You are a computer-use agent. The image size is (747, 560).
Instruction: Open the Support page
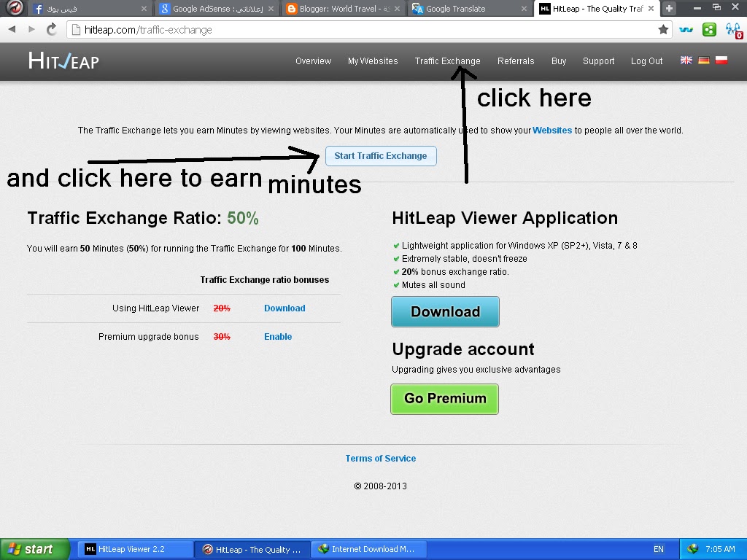(x=598, y=61)
